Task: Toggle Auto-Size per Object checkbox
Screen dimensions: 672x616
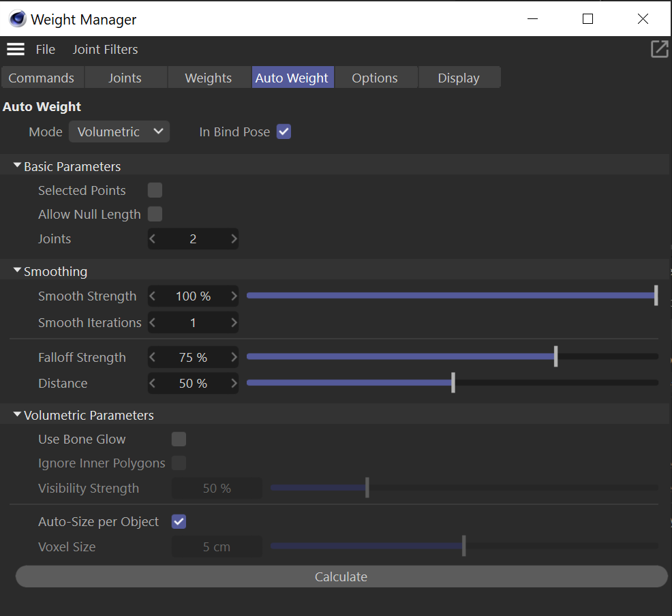Action: tap(179, 522)
